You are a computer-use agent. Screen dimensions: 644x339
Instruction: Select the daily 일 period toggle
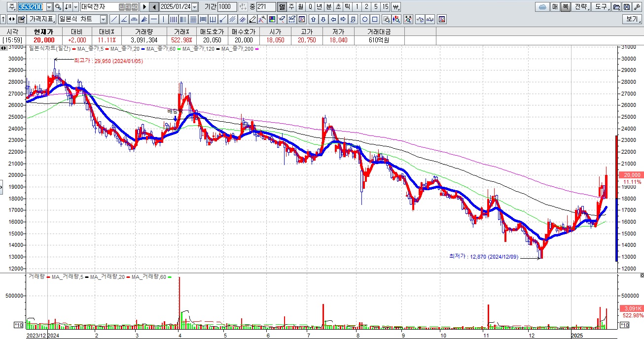(282, 7)
